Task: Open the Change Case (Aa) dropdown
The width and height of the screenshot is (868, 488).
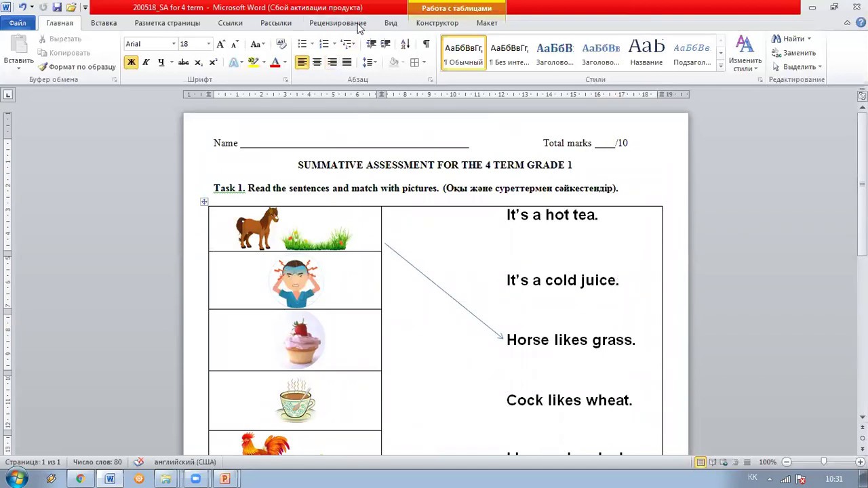Action: [x=257, y=44]
